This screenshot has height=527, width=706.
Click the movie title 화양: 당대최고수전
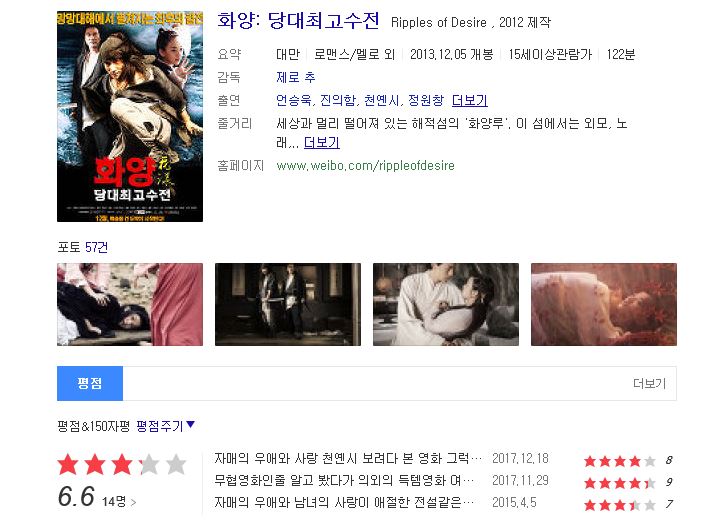click(x=299, y=21)
